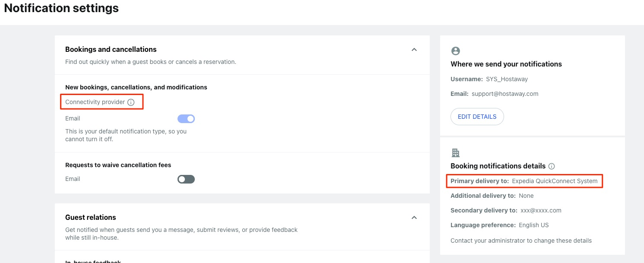
Task: Click the Where we send your notifications heading
Action: click(x=506, y=64)
